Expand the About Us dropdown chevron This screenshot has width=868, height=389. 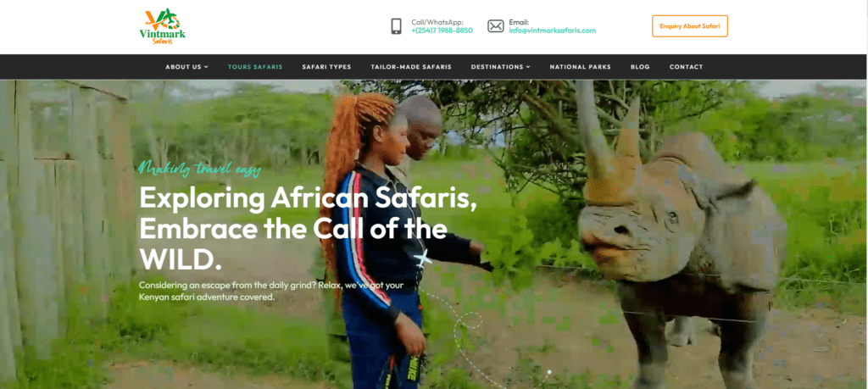tap(206, 67)
